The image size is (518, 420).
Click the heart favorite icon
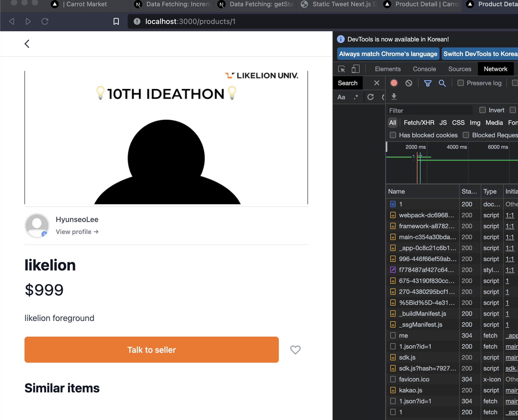point(295,350)
